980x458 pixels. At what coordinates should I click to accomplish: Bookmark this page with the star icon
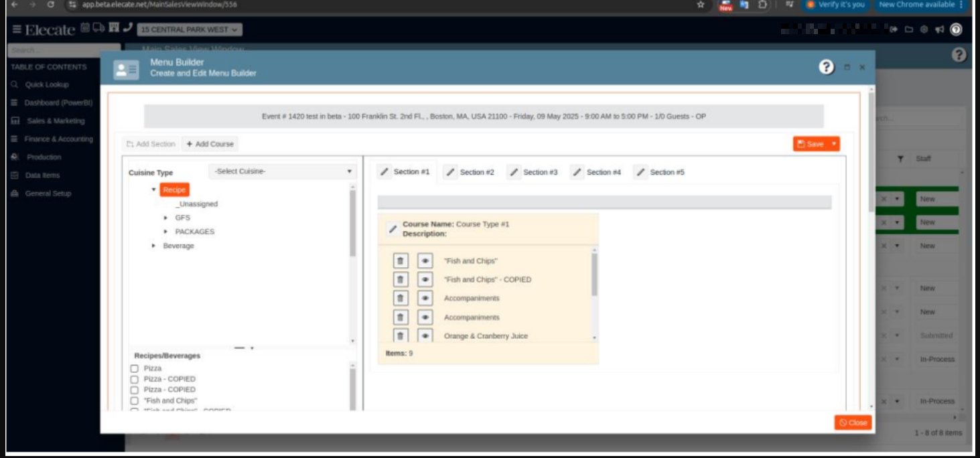tap(701, 5)
